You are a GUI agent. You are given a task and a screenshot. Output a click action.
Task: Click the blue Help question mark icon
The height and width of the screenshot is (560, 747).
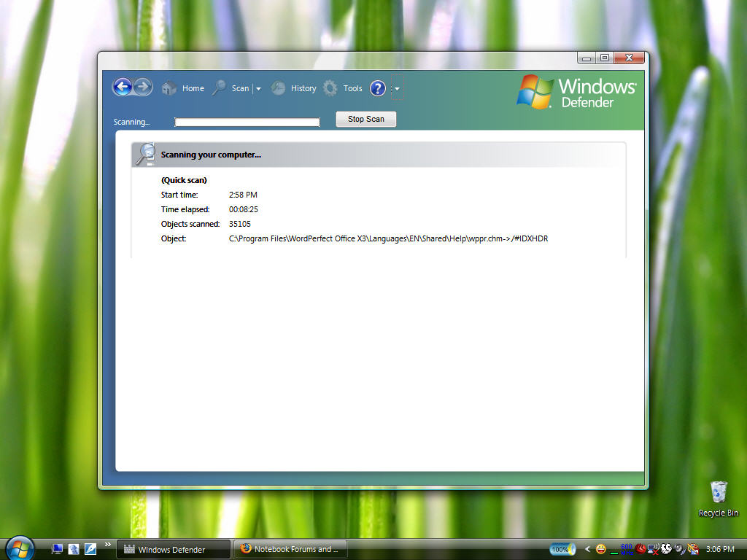[x=378, y=88]
